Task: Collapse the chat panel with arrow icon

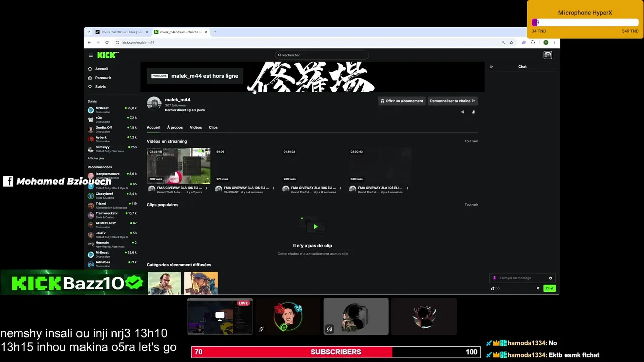Action: pyautogui.click(x=491, y=67)
